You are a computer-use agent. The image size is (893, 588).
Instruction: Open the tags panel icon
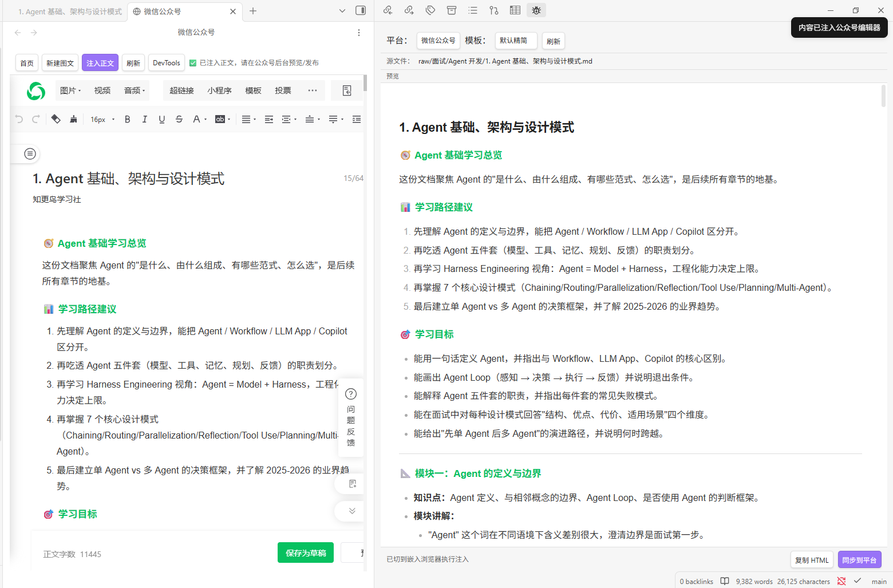coord(430,10)
